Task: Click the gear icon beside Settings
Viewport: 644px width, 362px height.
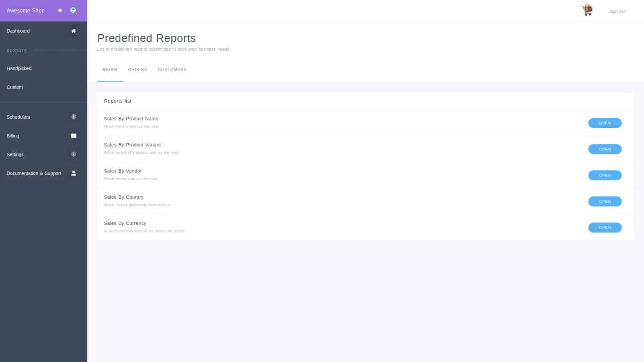Action: [74, 154]
